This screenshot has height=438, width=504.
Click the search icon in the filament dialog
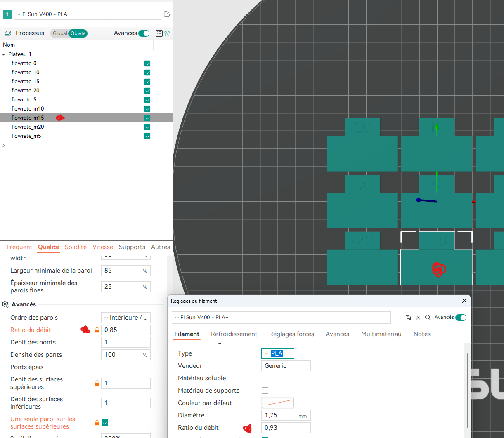(x=428, y=318)
